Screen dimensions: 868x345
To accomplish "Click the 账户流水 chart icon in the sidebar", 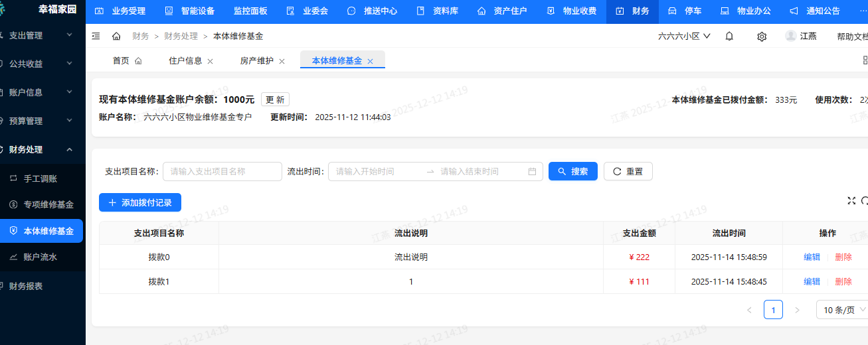I will 13,257.
